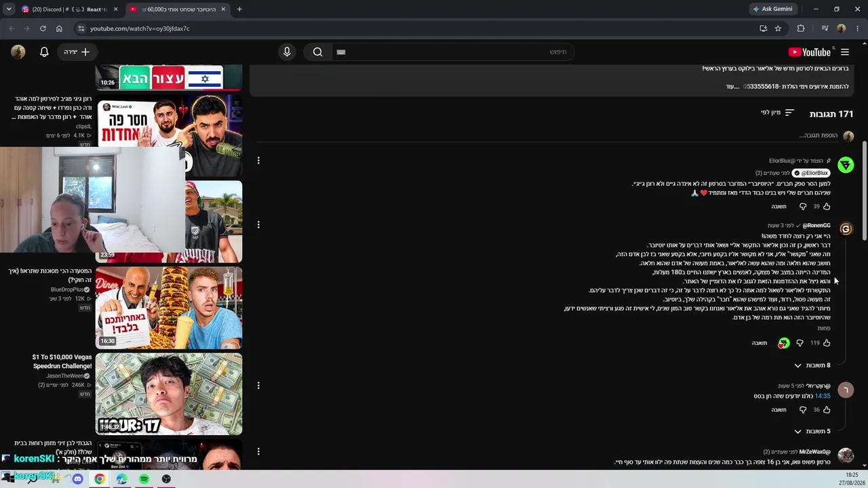The height and width of the screenshot is (488, 868).
Task: Close the YouTube browser tab
Action: tap(224, 9)
